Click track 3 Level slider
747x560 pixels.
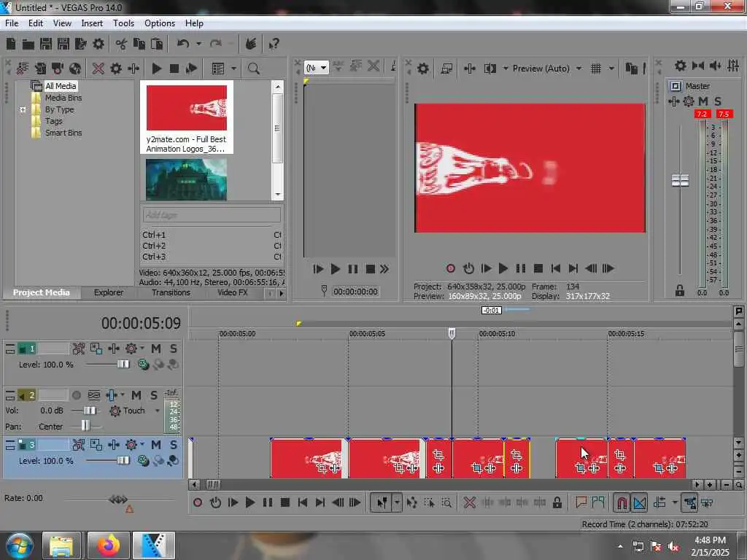123,461
